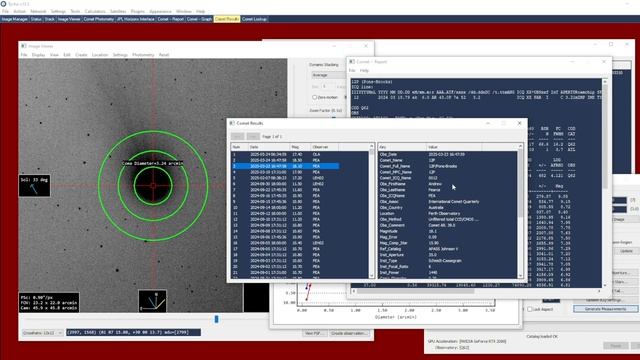Open the Dynamic Stacking Average dropdown
This screenshot has width=640, height=360.
tap(328, 75)
